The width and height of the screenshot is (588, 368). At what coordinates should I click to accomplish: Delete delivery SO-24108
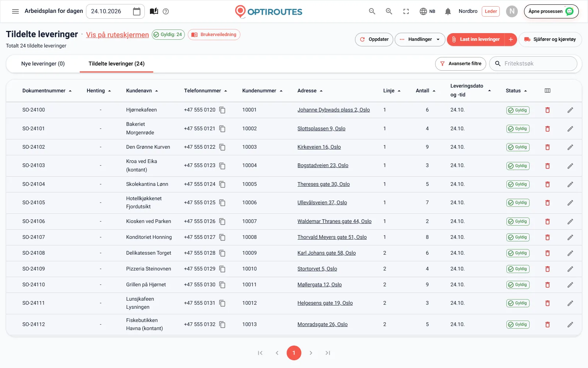click(x=548, y=253)
